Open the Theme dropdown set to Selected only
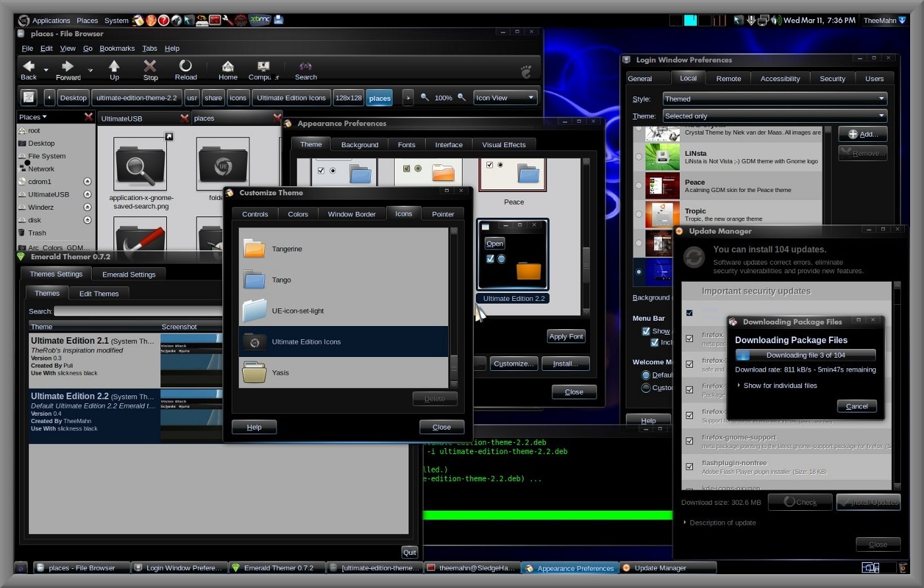Viewport: 924px width, 588px height. pos(775,116)
